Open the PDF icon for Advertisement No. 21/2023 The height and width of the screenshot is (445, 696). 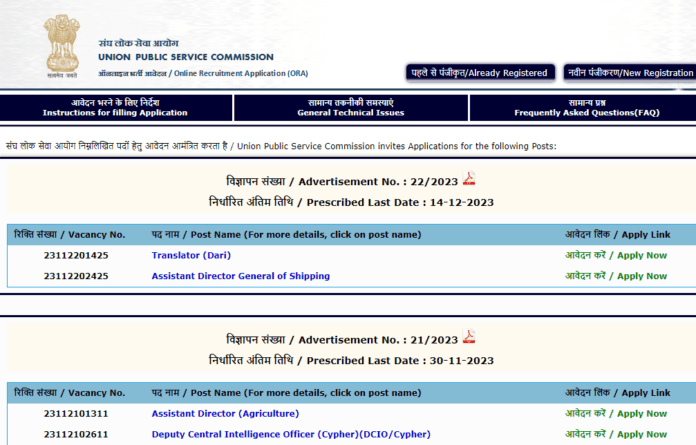[469, 336]
